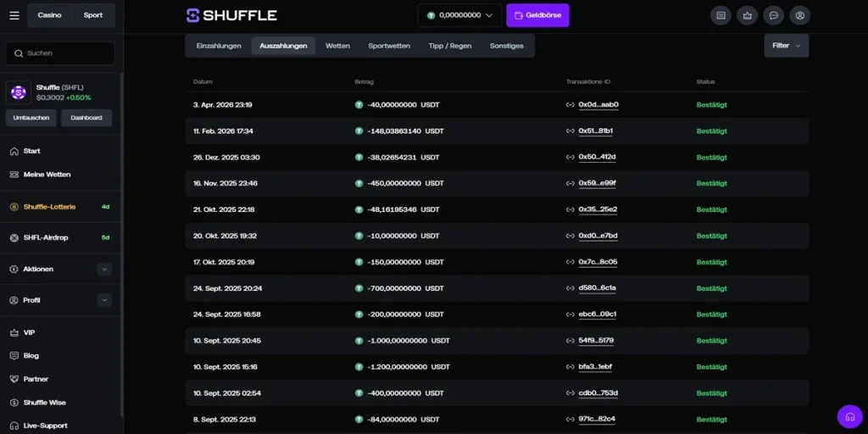
Task: Open the VIP crown icon in header
Action: (748, 15)
